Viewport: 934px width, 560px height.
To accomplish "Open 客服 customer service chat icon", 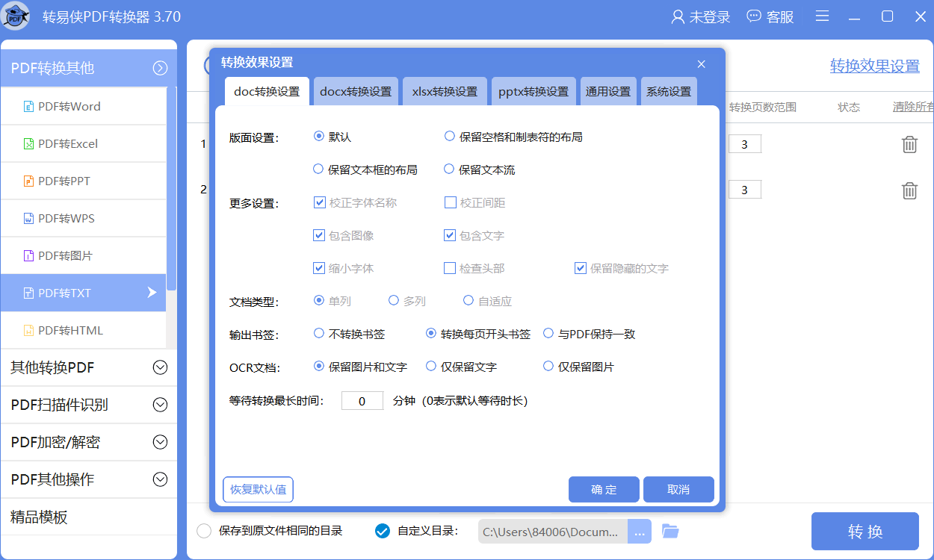I will tap(755, 16).
